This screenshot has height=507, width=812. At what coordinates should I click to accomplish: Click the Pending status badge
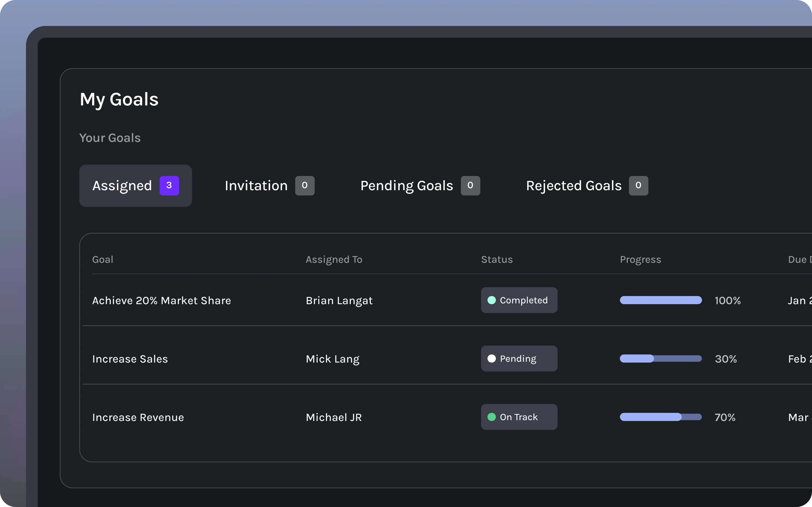[519, 359]
